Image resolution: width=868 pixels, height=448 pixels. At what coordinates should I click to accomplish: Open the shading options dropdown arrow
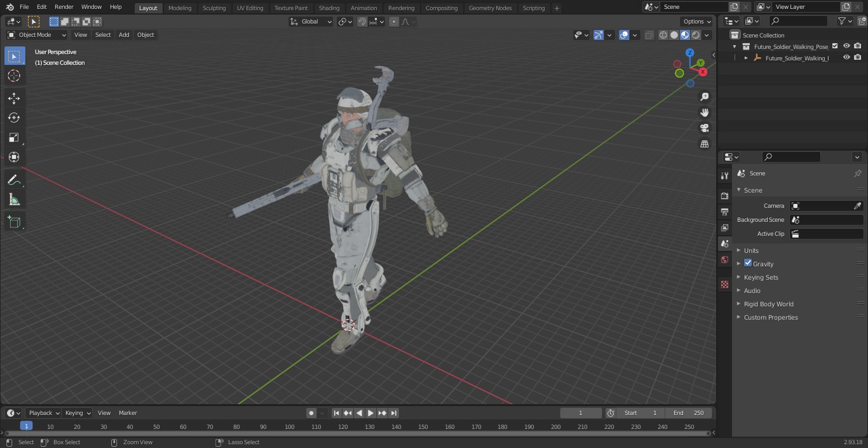[707, 35]
